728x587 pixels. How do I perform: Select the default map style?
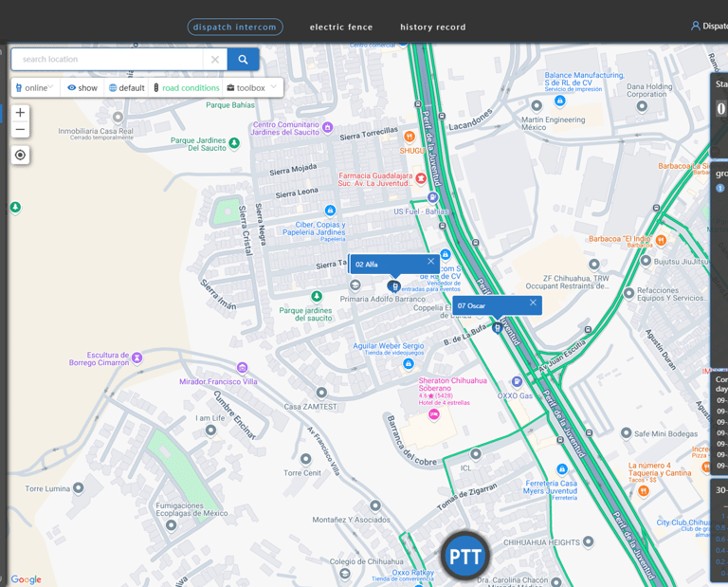(x=127, y=88)
